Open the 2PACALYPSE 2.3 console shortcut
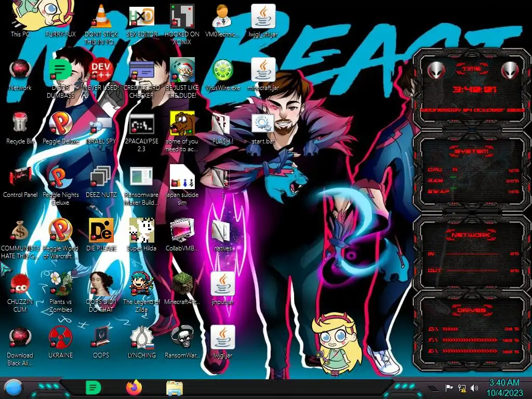Viewport: 532px width, 399px height. pos(141,124)
